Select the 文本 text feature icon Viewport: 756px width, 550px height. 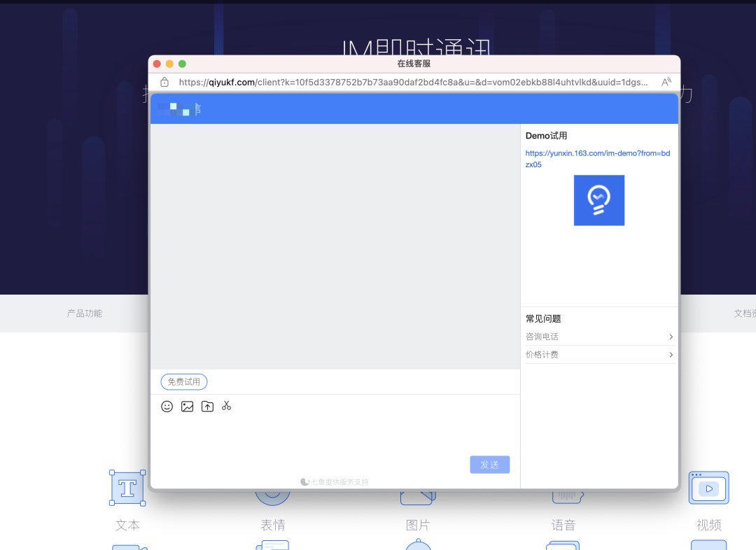tap(127, 488)
